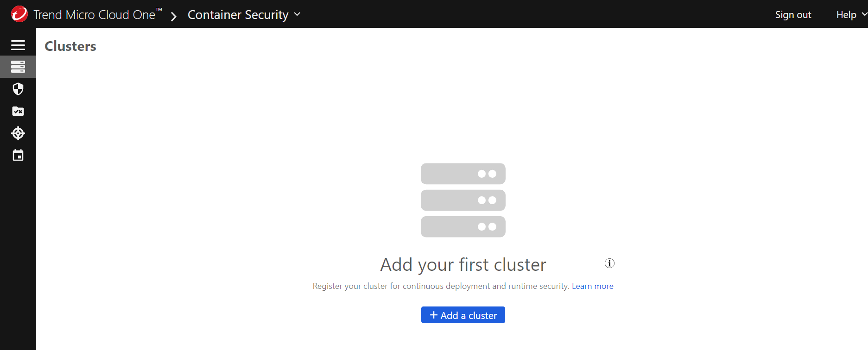Open the hamburger navigation menu
868x350 pixels.
18,45
